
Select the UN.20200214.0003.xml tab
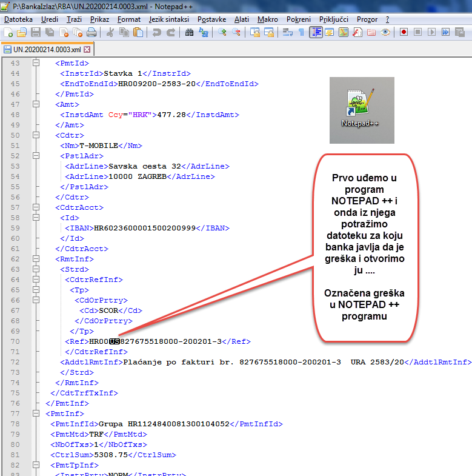click(x=47, y=49)
